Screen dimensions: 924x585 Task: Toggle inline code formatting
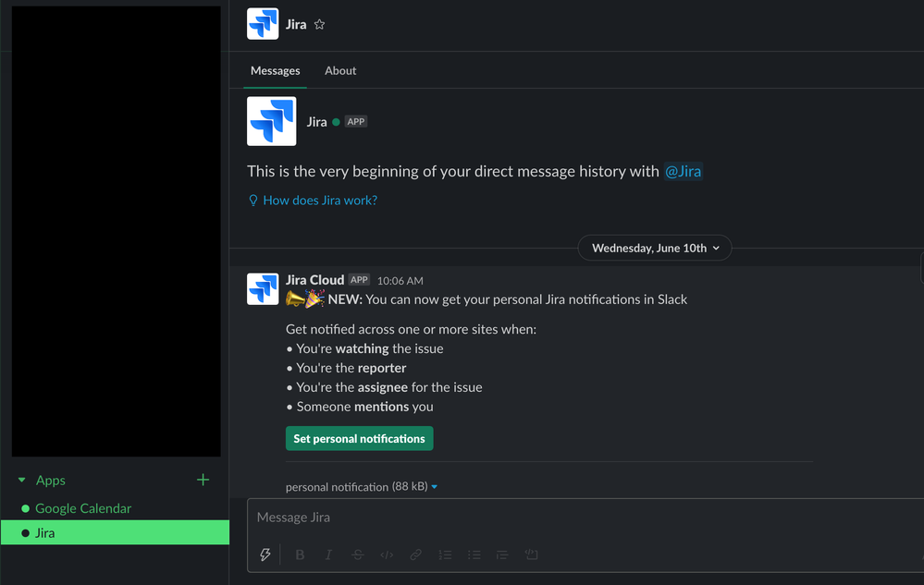click(x=387, y=555)
